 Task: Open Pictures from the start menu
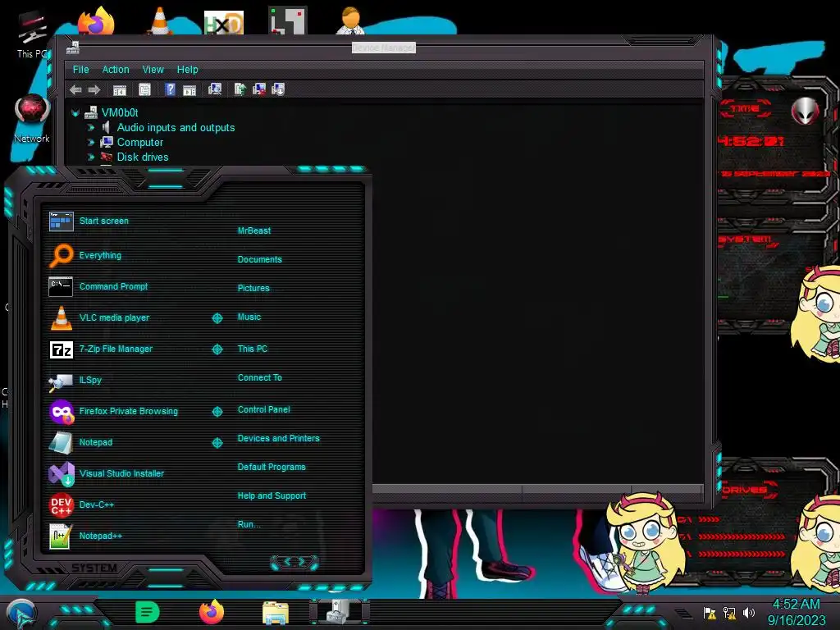(253, 288)
